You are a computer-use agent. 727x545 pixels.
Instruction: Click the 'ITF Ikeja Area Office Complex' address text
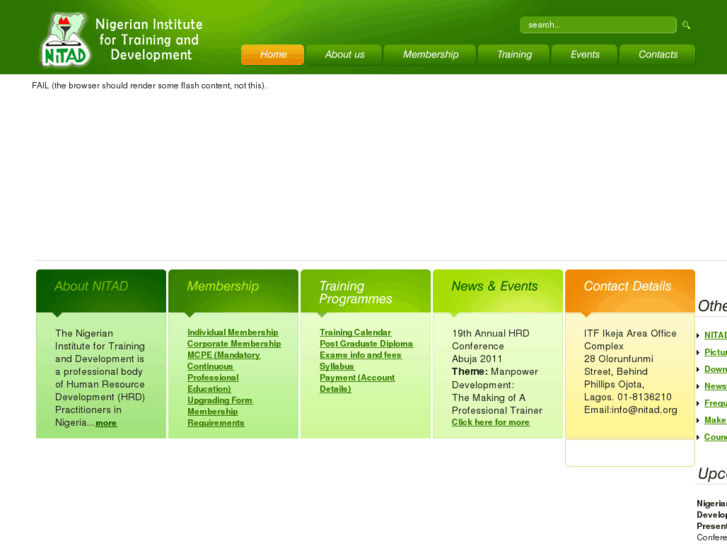coord(630,340)
